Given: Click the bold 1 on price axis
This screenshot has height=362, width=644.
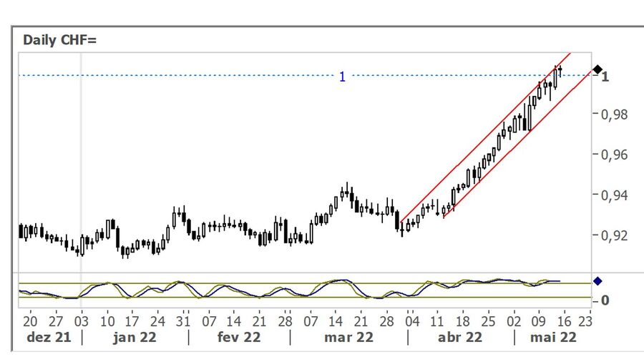Looking at the screenshot, I should point(605,77).
